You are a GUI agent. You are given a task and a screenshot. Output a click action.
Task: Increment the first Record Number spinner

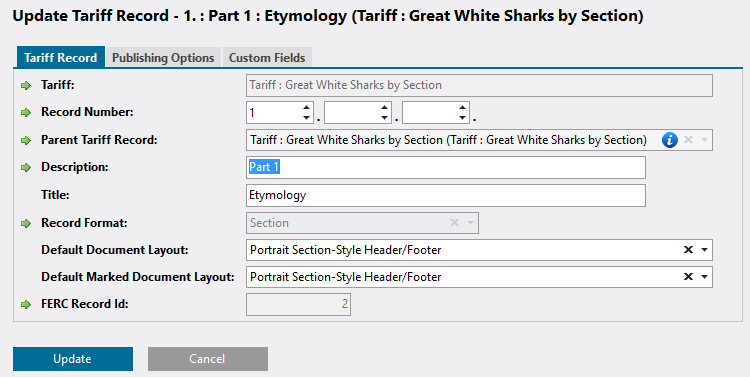click(307, 108)
